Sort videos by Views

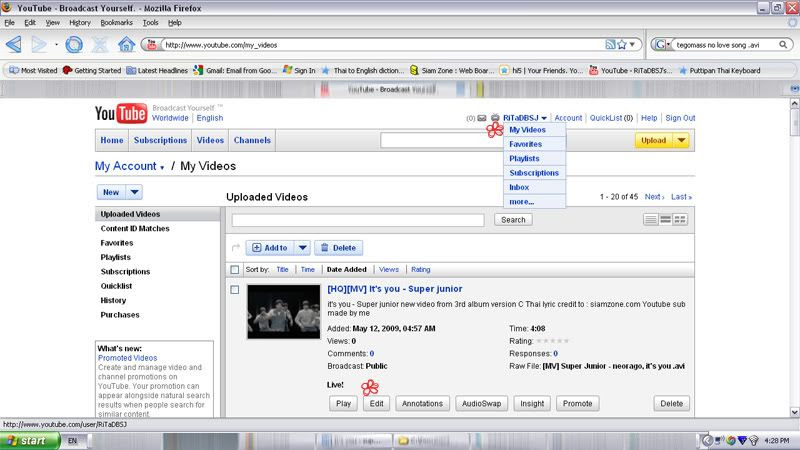pyautogui.click(x=389, y=269)
